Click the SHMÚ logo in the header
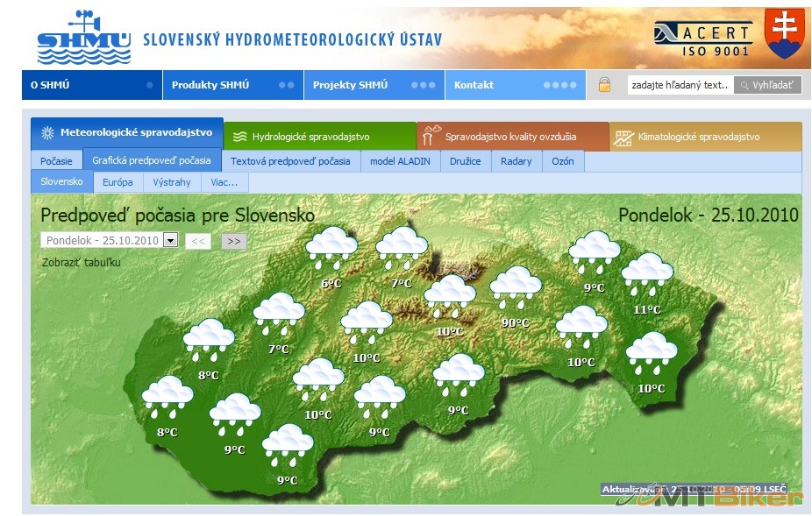The image size is (812, 516). [x=83, y=39]
